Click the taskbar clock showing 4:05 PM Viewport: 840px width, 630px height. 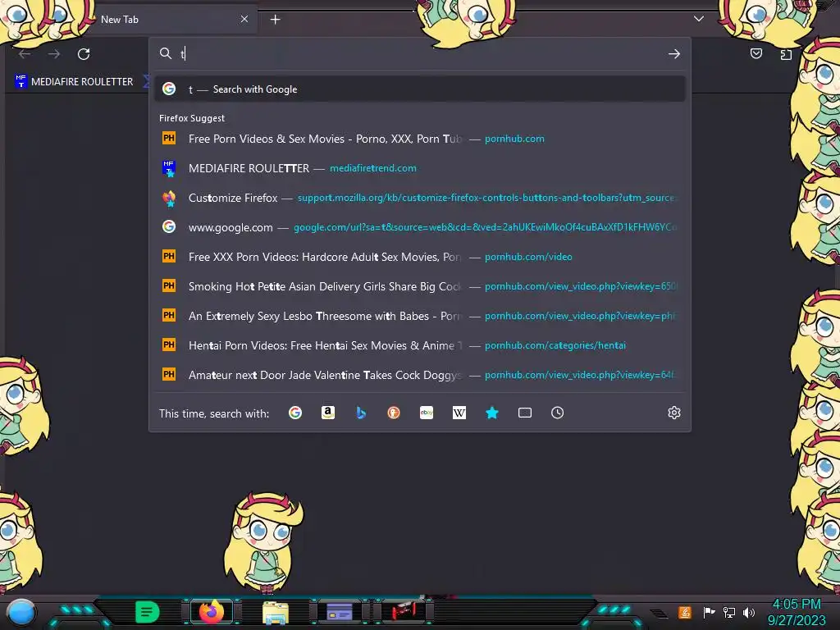(x=797, y=612)
